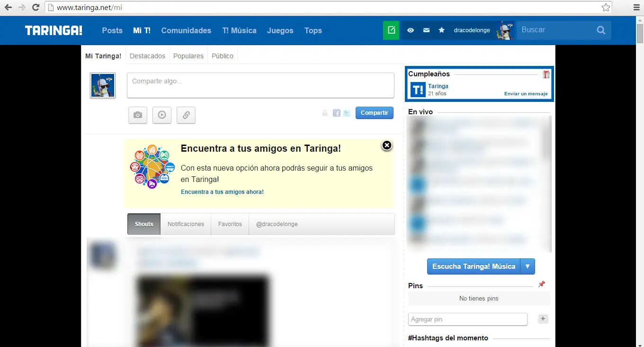The width and height of the screenshot is (644, 347).
Task: Click the search magnifier icon
Action: pyautogui.click(x=601, y=30)
